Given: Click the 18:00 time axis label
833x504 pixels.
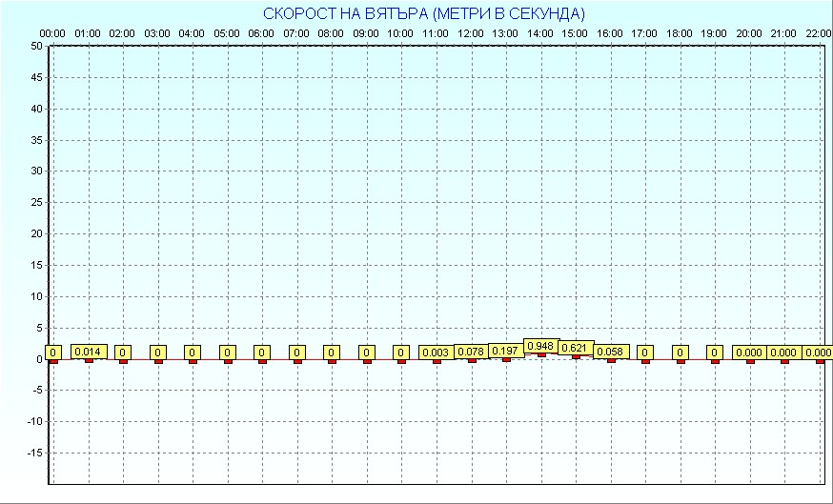Looking at the screenshot, I should pos(680,34).
